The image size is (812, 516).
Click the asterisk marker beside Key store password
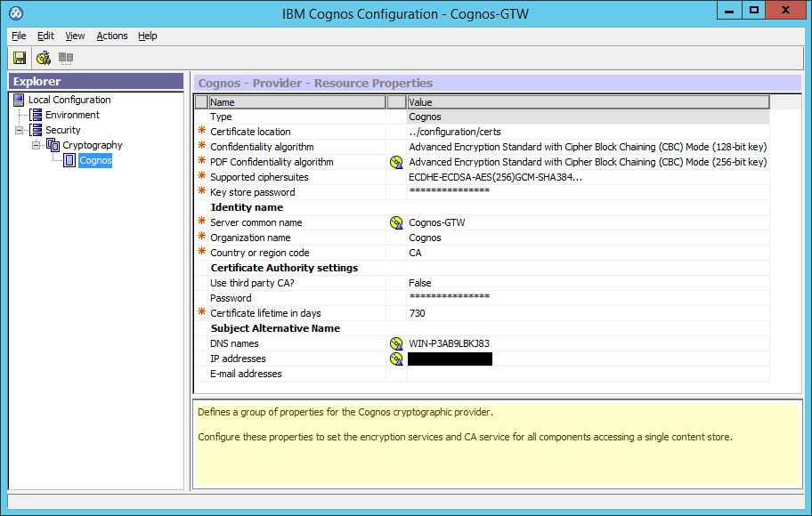tap(201, 191)
